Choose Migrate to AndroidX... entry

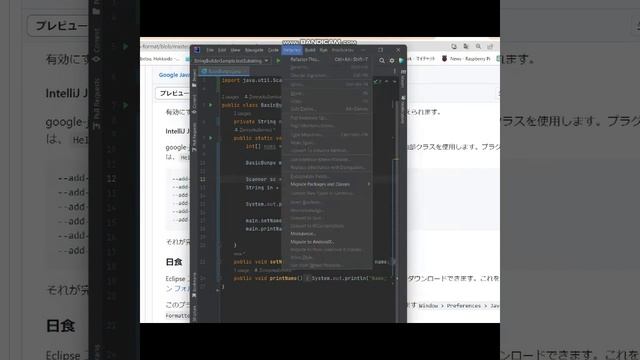point(327,242)
